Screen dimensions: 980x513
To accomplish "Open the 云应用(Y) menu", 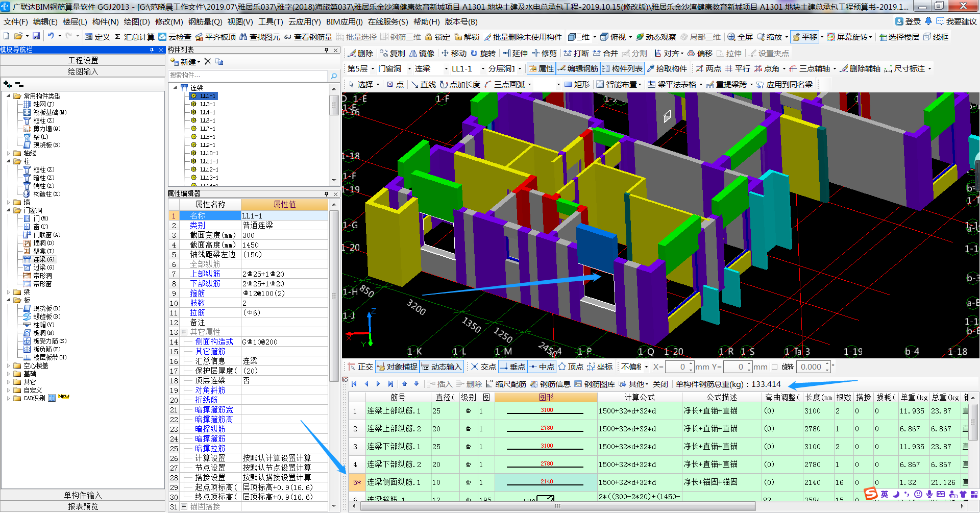I will (x=305, y=22).
